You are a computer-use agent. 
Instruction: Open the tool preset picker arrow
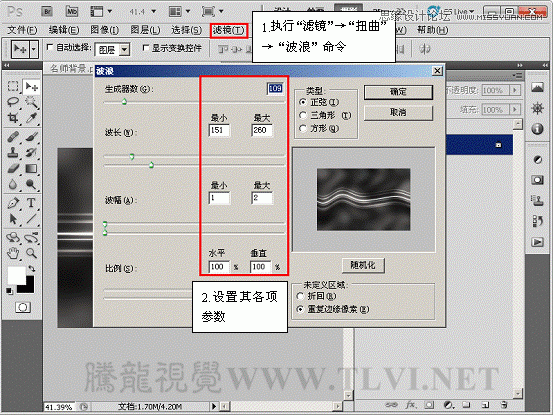pyautogui.click(x=34, y=49)
